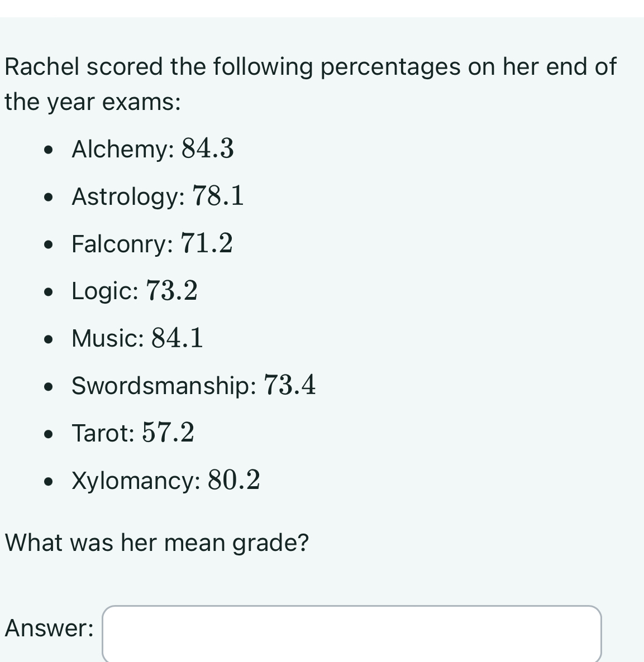
Task: Click the bullet next to Music
Action: click(x=48, y=338)
